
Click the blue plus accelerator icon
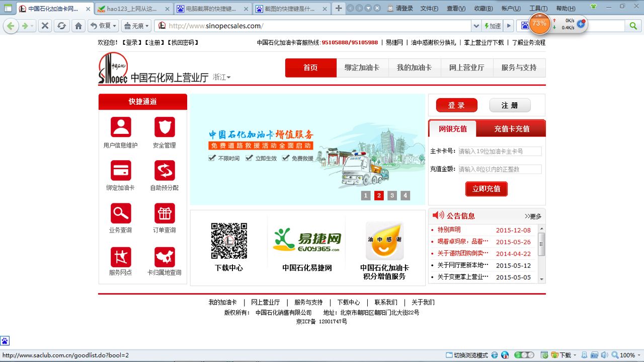[x=581, y=24]
